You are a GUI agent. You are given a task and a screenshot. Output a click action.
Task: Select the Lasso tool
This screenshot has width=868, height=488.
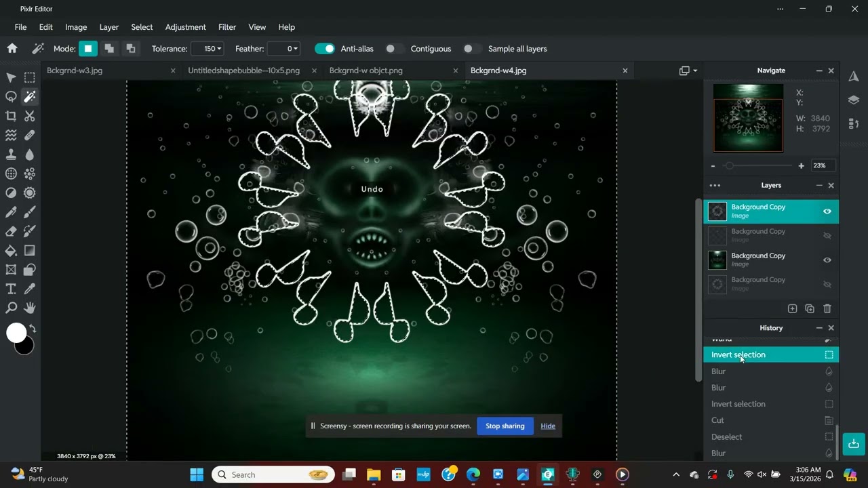point(11,97)
